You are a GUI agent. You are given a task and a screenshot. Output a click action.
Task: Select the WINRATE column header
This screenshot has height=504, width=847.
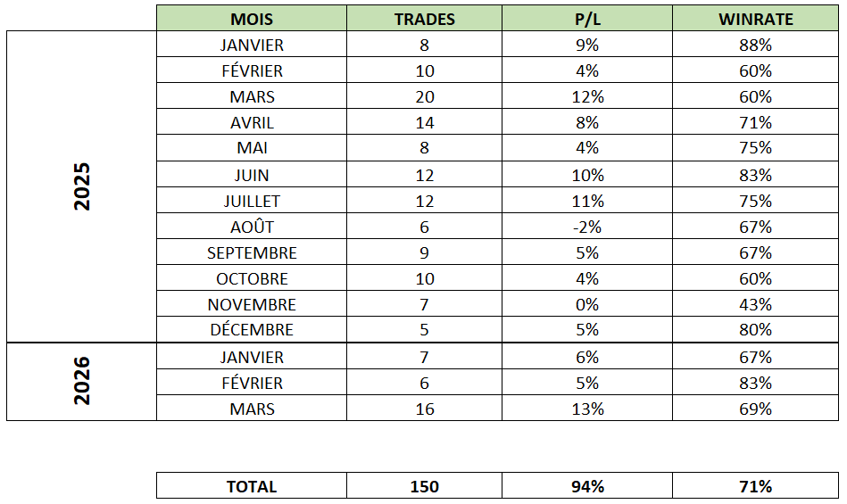(x=755, y=19)
